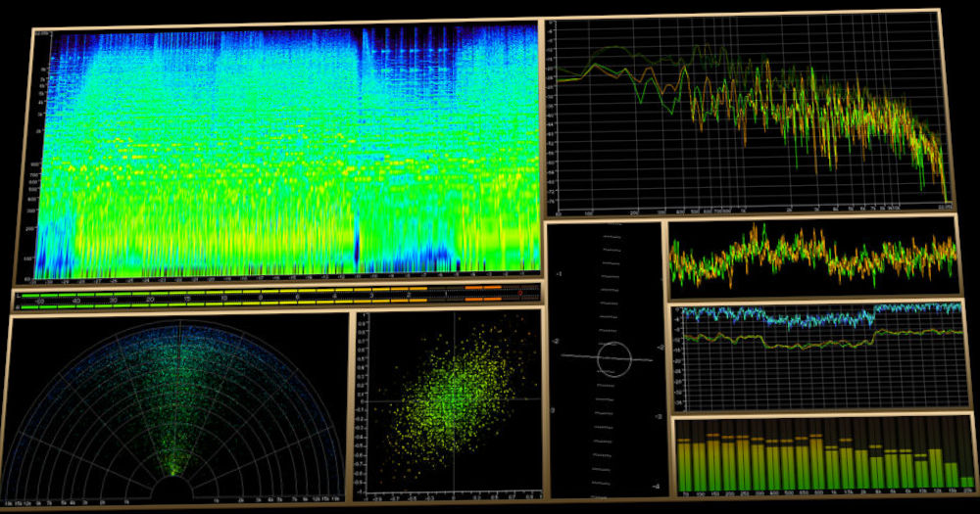Click the frequency axis labels under the spectrum analyzer

pos(745,210)
